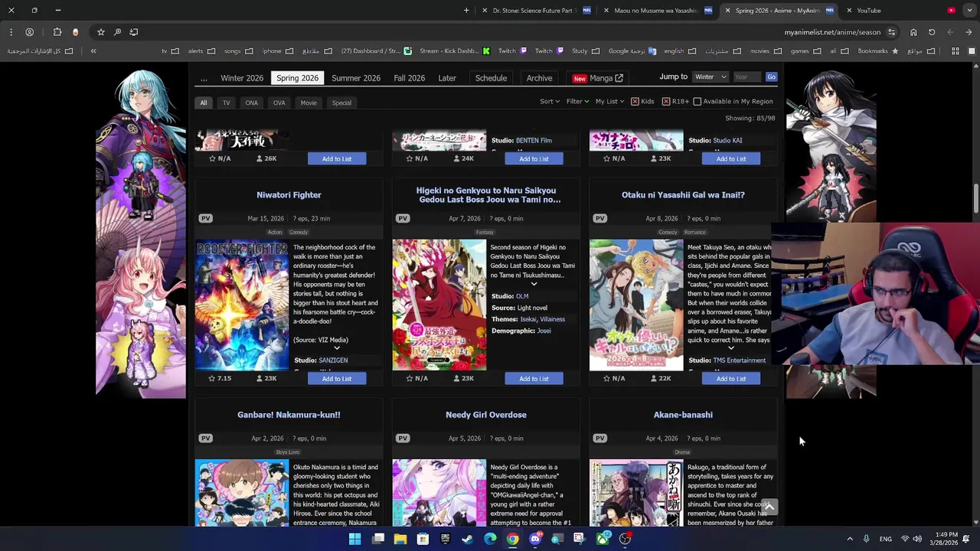
Task: Add Otaku ni Yasashii Gal wa Inai!? to list
Action: (x=731, y=379)
